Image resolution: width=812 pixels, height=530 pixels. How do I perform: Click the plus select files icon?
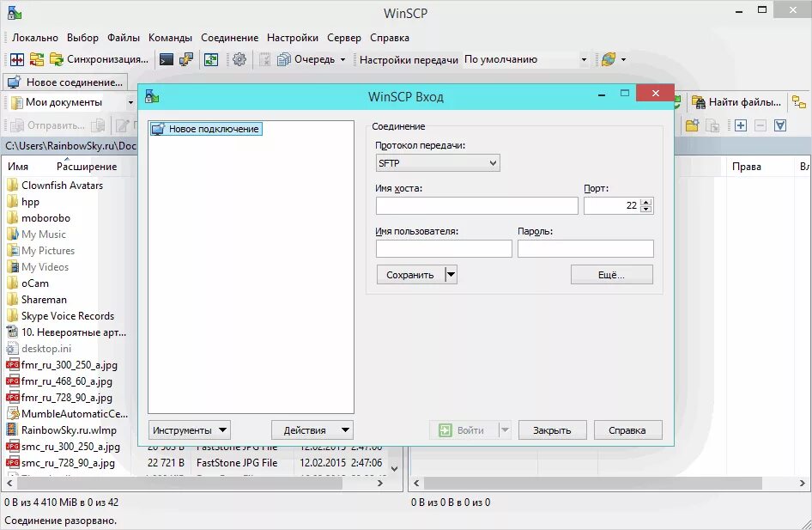point(741,125)
